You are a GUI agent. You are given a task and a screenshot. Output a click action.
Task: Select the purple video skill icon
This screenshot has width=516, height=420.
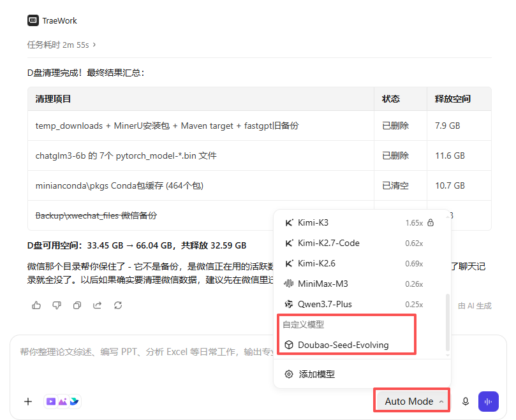pyautogui.click(x=51, y=402)
